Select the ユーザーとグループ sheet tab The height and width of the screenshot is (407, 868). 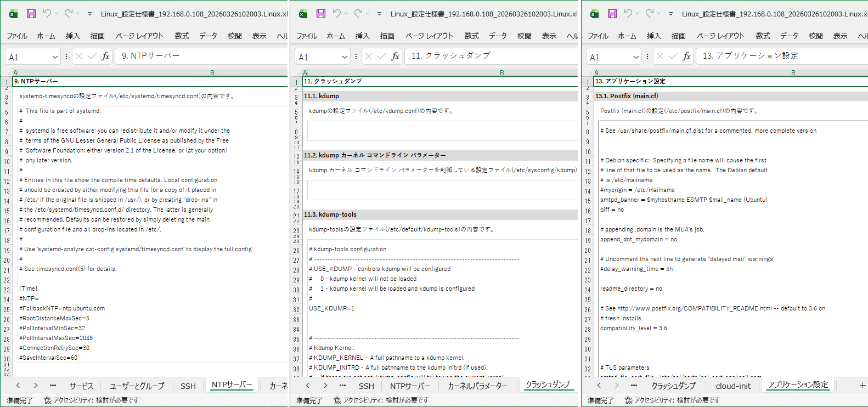tap(137, 386)
